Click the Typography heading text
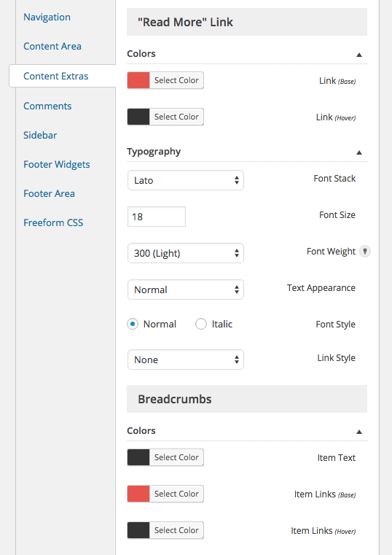Image resolution: width=392 pixels, height=555 pixels. pyautogui.click(x=154, y=152)
